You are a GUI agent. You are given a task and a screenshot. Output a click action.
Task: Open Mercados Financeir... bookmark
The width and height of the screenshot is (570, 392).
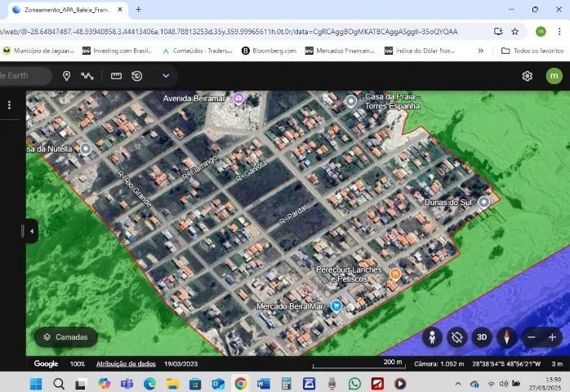point(340,51)
